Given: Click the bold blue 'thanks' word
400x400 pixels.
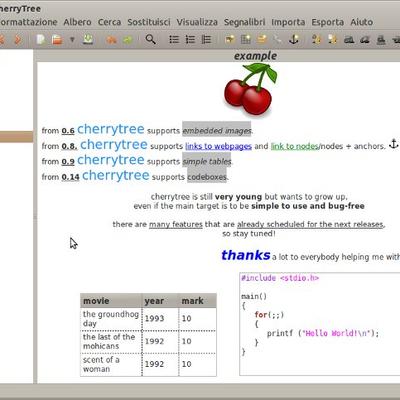Looking at the screenshot, I should [x=246, y=255].
